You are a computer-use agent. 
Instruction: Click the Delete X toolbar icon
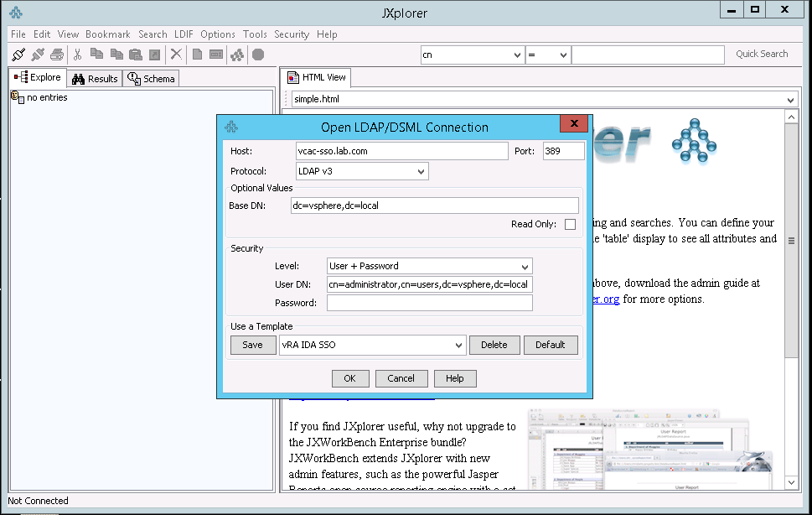(176, 54)
